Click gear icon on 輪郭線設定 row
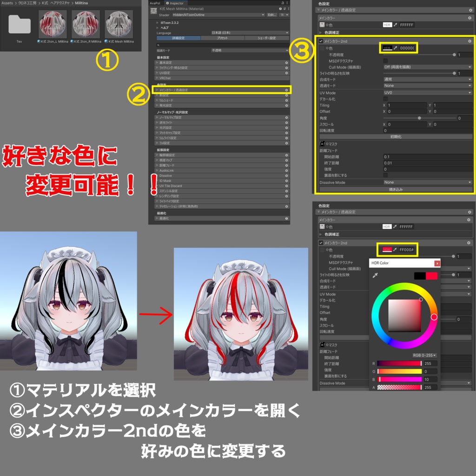Image resolution: width=476 pixels, height=476 pixels. click(286, 155)
